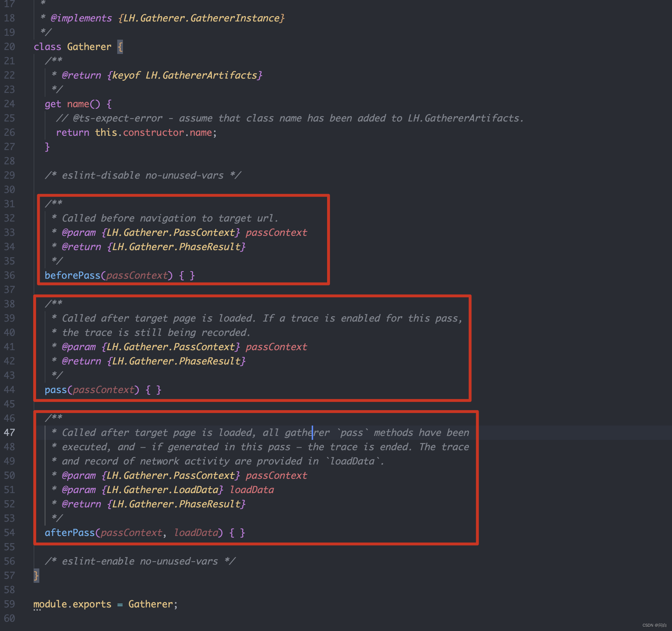Click line number 54 in the gutter
This screenshot has width=672, height=631.
click(9, 533)
